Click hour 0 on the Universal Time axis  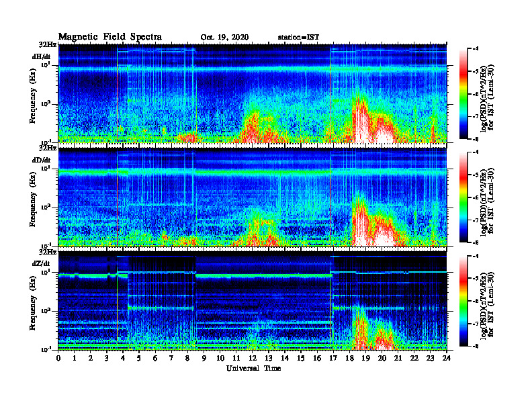click(x=58, y=358)
